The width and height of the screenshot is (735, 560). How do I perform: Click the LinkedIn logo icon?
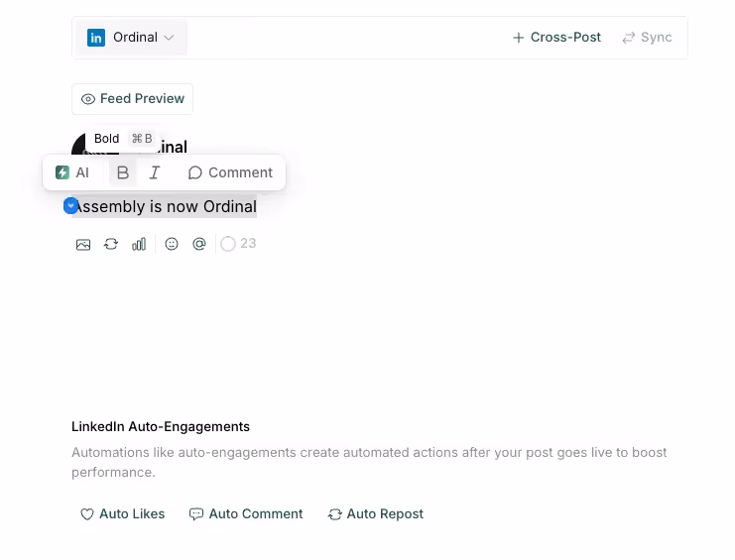96,38
